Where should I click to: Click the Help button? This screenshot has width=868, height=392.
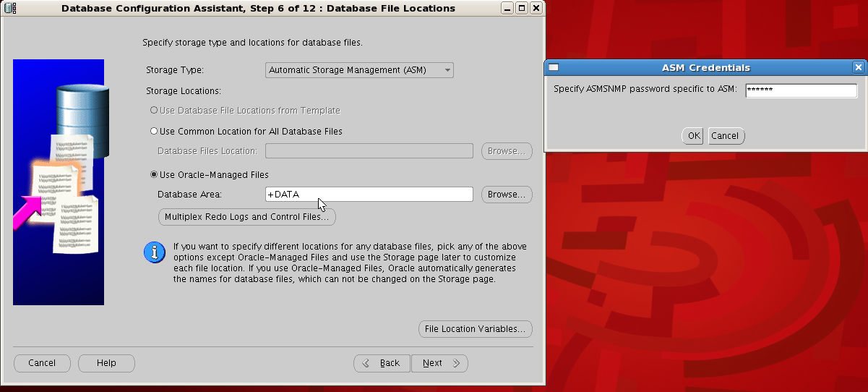106,363
